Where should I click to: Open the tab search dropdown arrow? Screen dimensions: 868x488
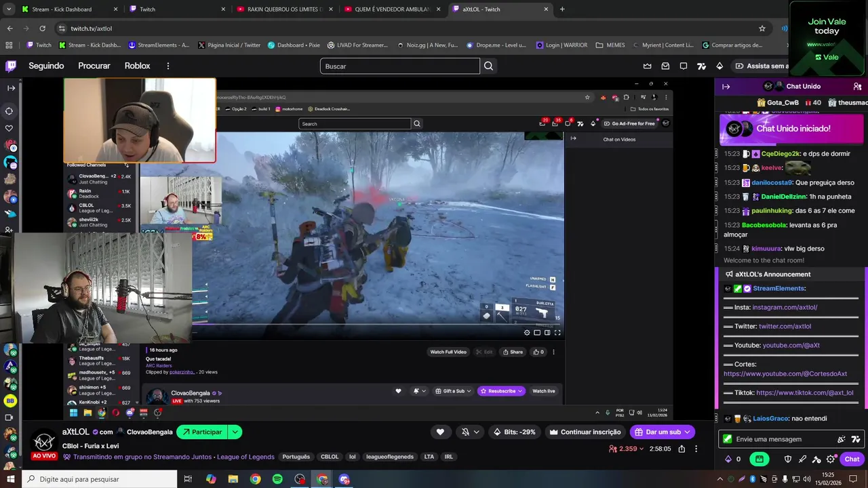[x=9, y=9]
